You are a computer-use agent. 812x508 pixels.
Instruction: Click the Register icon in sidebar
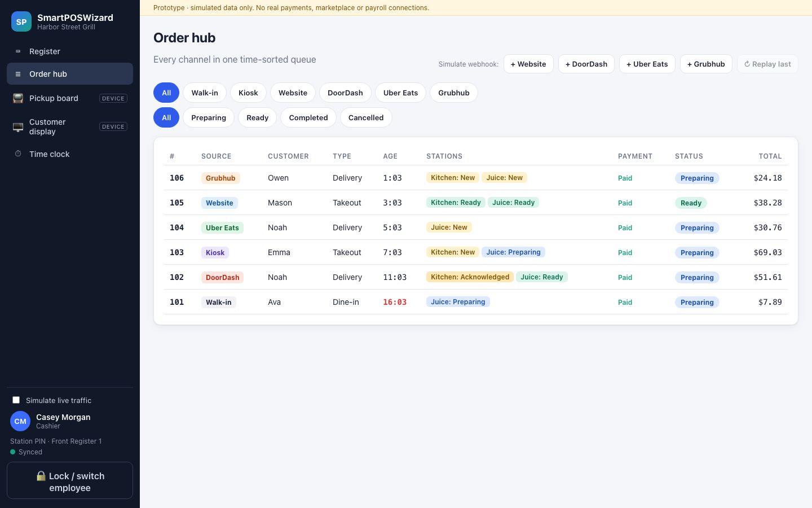[x=18, y=51]
